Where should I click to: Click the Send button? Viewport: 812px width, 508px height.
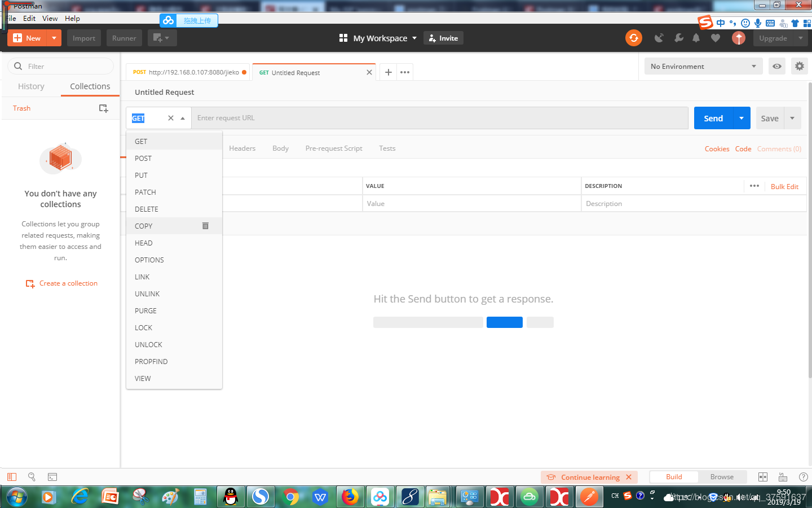coord(713,118)
